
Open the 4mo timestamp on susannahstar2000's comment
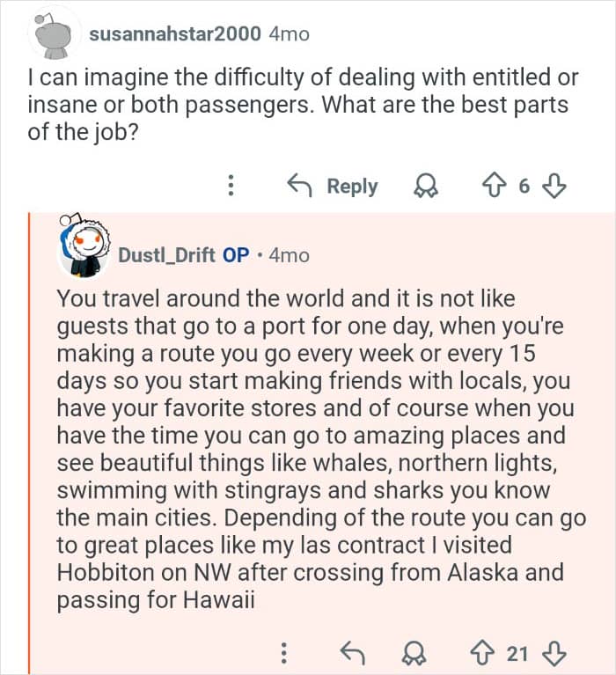[289, 34]
